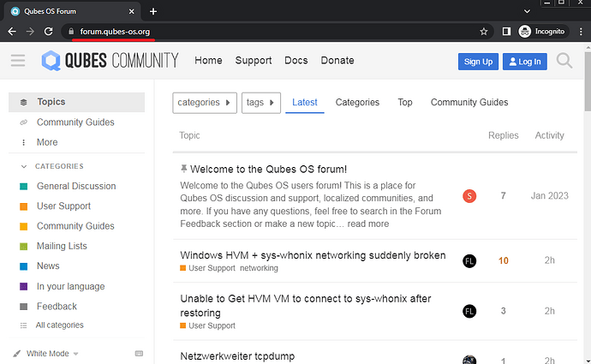Open a new browser tab

tap(153, 11)
